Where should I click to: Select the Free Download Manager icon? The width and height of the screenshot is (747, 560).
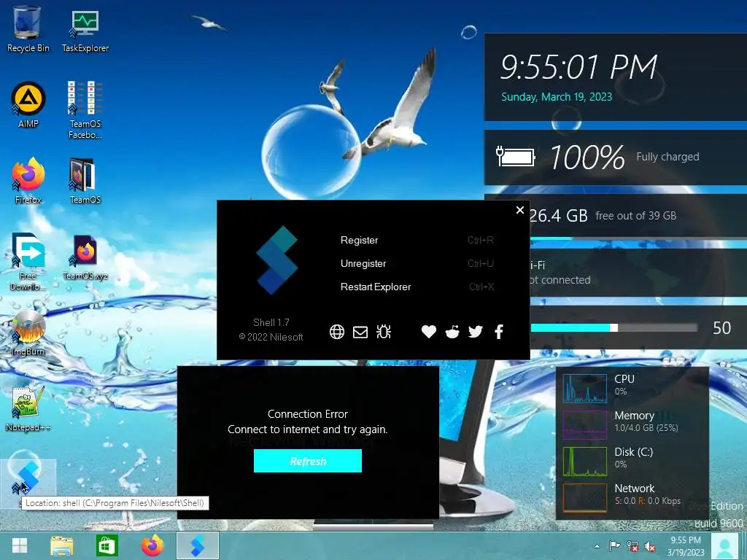(28, 261)
